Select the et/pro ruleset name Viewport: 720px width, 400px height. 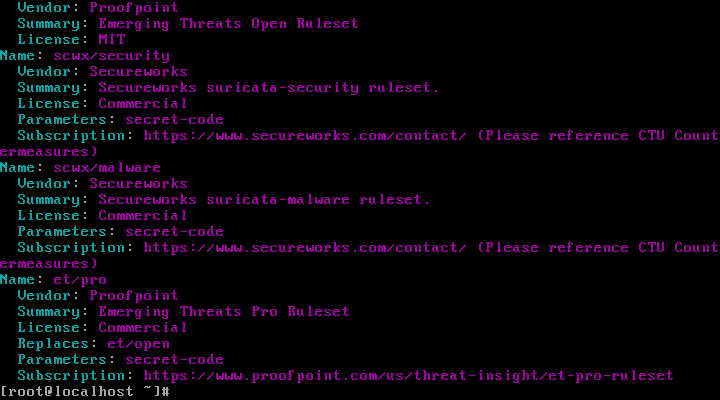80,280
